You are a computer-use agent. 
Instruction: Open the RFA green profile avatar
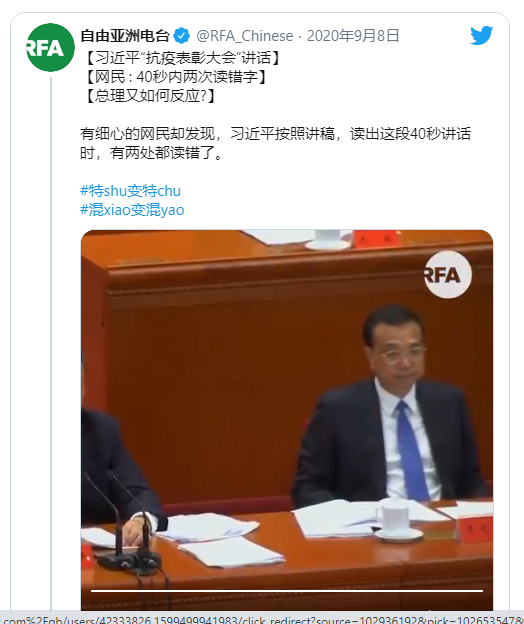pyautogui.click(x=51, y=47)
